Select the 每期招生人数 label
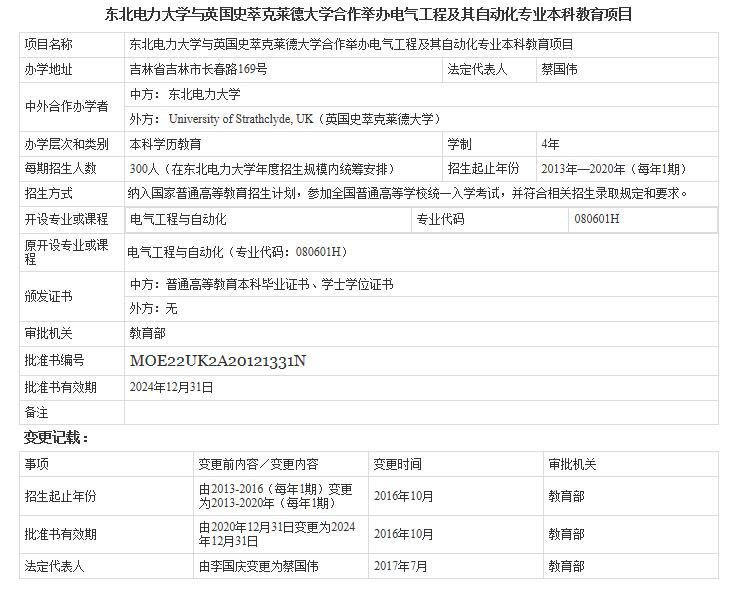 pyautogui.click(x=61, y=168)
